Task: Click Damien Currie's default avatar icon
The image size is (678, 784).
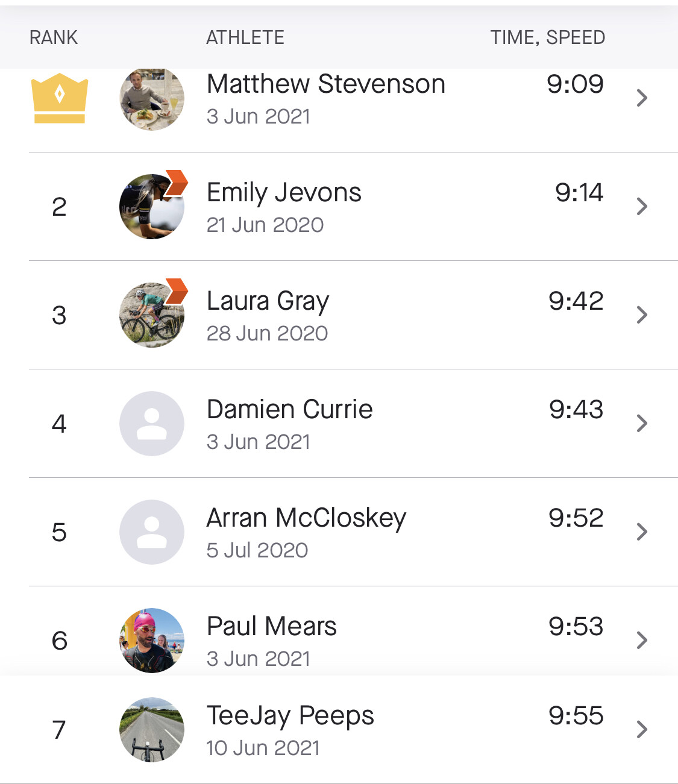Action: tap(152, 424)
